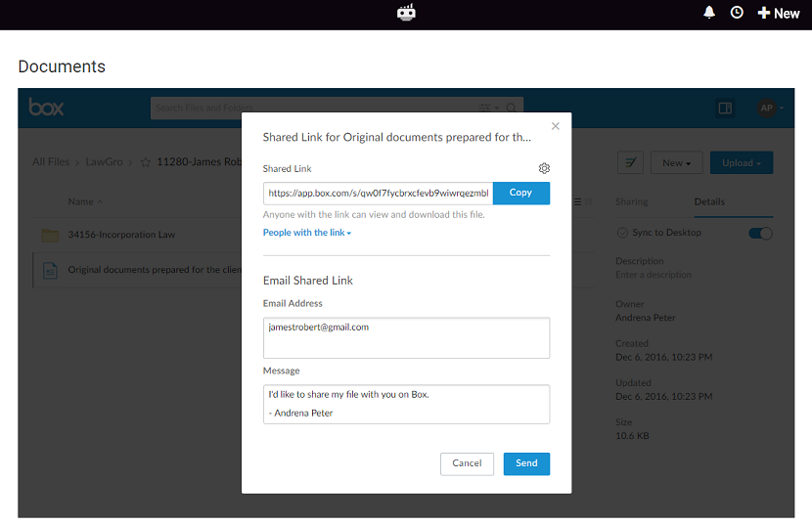Click the sync checkmark icon
The height and width of the screenshot is (525, 812).
pos(622,233)
